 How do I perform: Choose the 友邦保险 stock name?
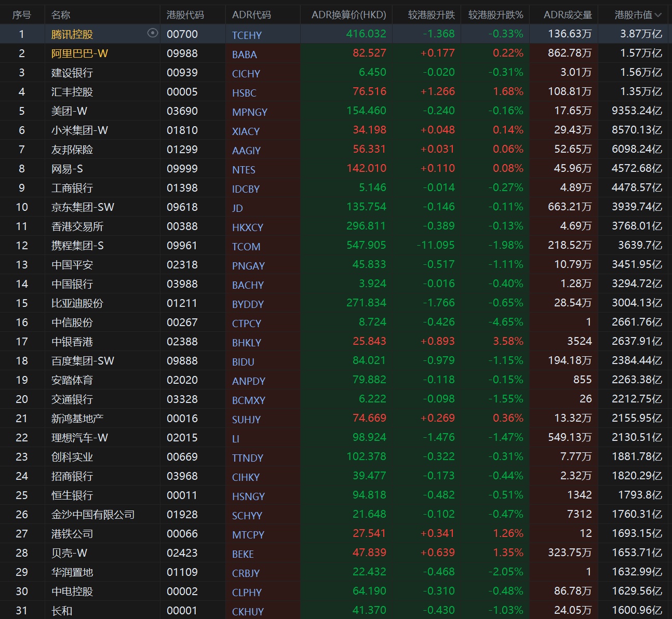[x=72, y=150]
